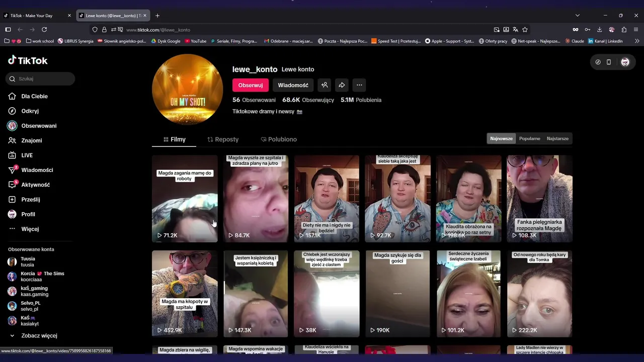Sort videos by Najnowsze
The width and height of the screenshot is (644, 362).
[501, 139]
